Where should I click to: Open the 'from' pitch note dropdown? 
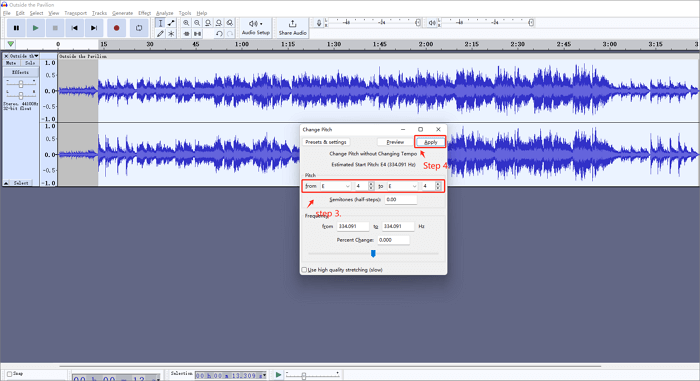[x=335, y=186]
